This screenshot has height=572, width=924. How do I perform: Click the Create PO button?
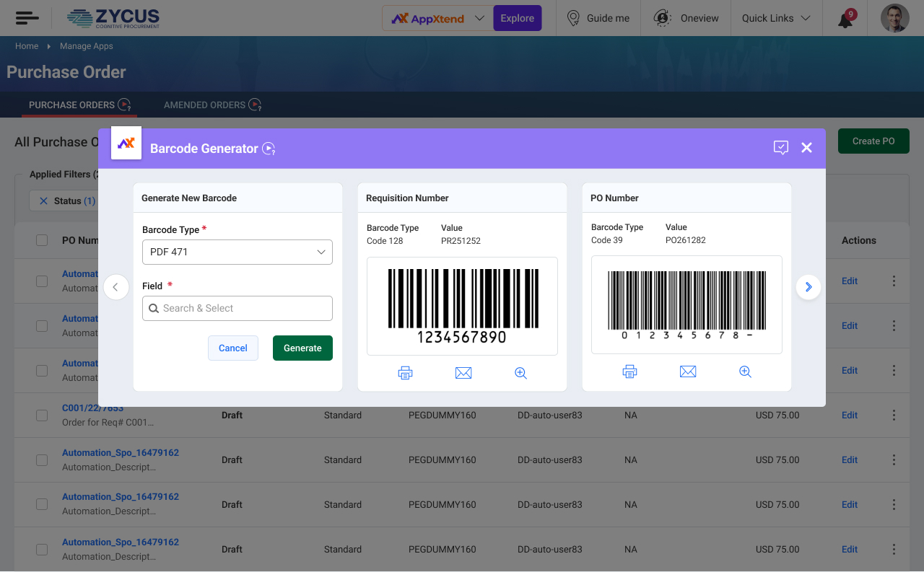tap(873, 141)
